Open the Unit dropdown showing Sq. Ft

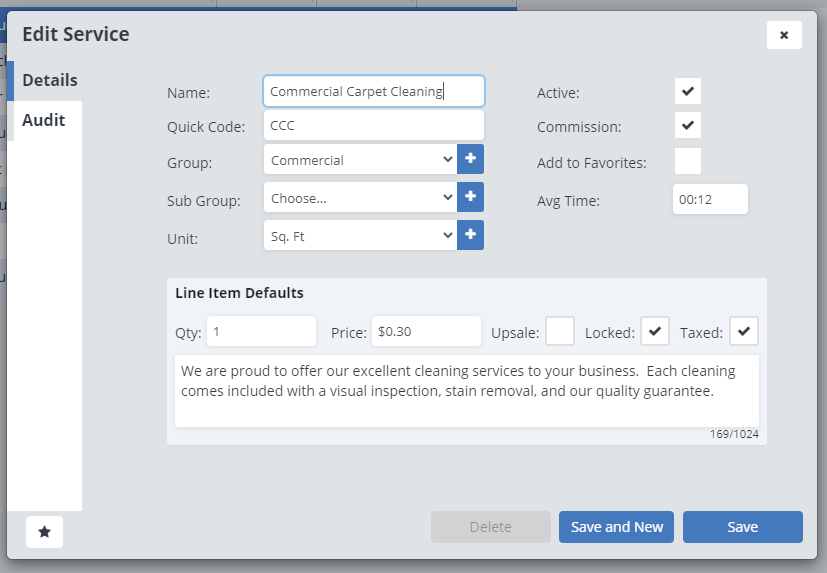tap(361, 235)
